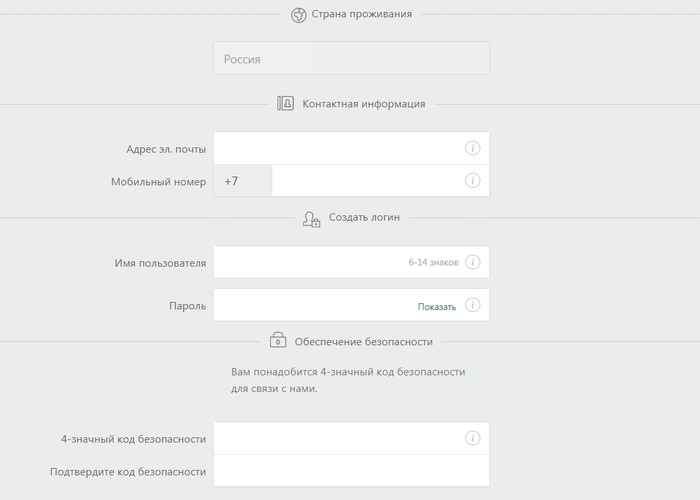The height and width of the screenshot is (500, 700).
Task: Open info icon in Мобильный номер field
Action: click(472, 180)
